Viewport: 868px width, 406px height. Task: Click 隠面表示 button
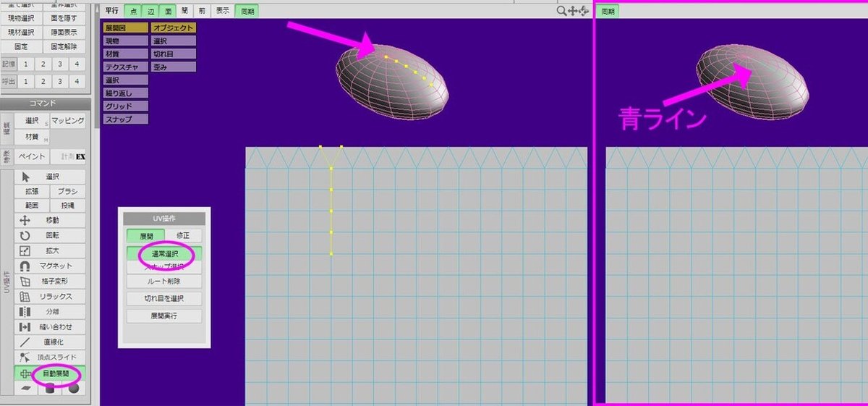(x=65, y=32)
